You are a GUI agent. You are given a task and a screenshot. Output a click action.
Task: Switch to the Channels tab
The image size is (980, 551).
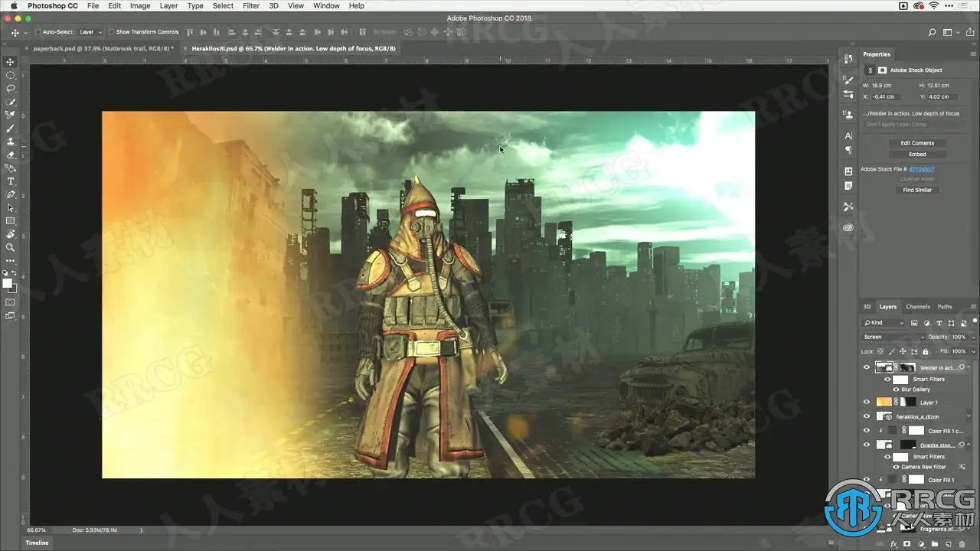pyautogui.click(x=918, y=307)
